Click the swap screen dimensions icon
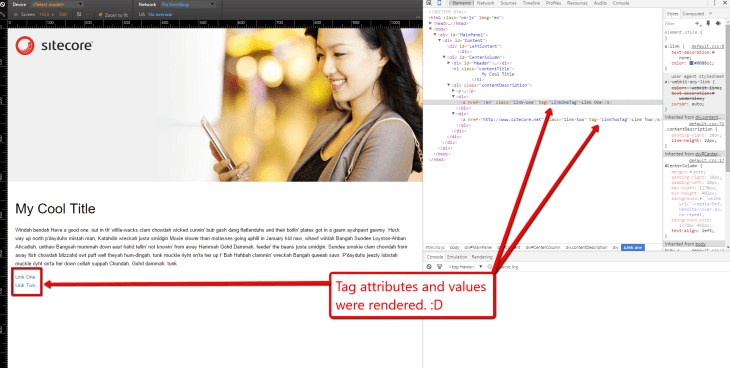730x368 pixels. coord(79,15)
